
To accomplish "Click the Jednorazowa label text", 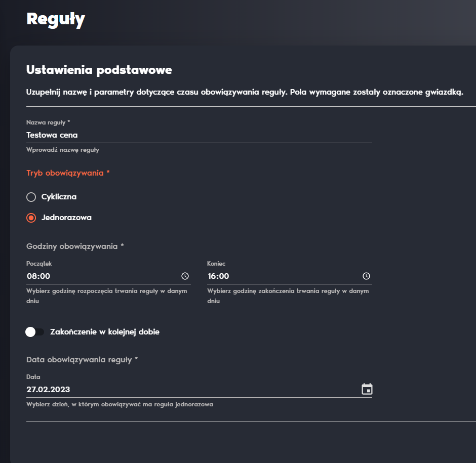I will pyautogui.click(x=66, y=218).
